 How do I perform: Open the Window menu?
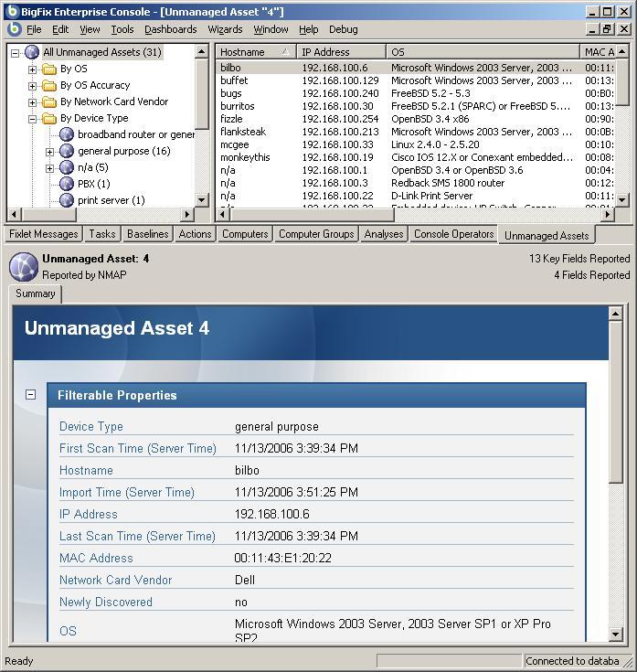coord(271,29)
